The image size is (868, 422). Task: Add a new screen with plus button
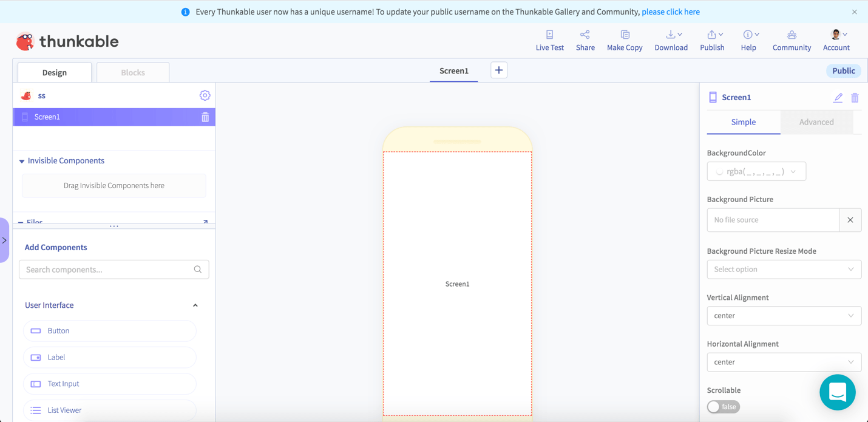coord(498,70)
